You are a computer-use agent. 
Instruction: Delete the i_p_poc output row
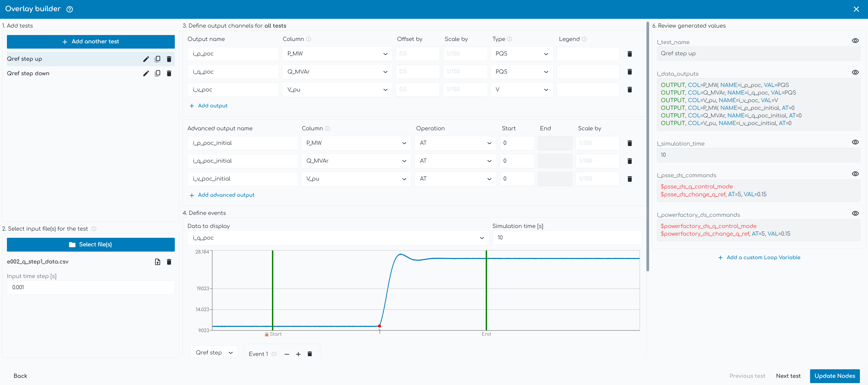tap(630, 54)
